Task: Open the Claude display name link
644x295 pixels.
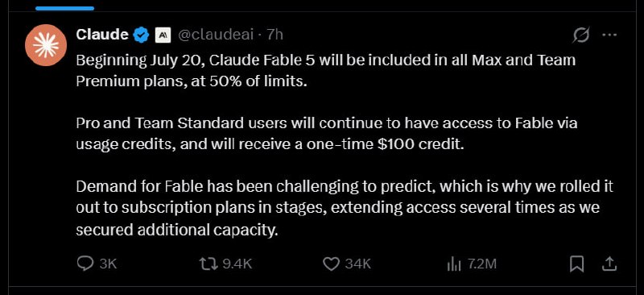Action: pyautogui.click(x=102, y=35)
